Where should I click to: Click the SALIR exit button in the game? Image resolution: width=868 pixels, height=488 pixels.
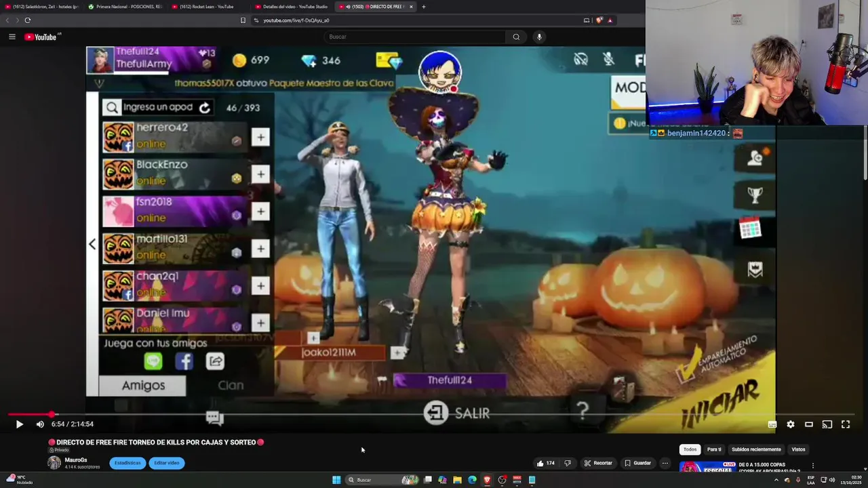pos(456,413)
